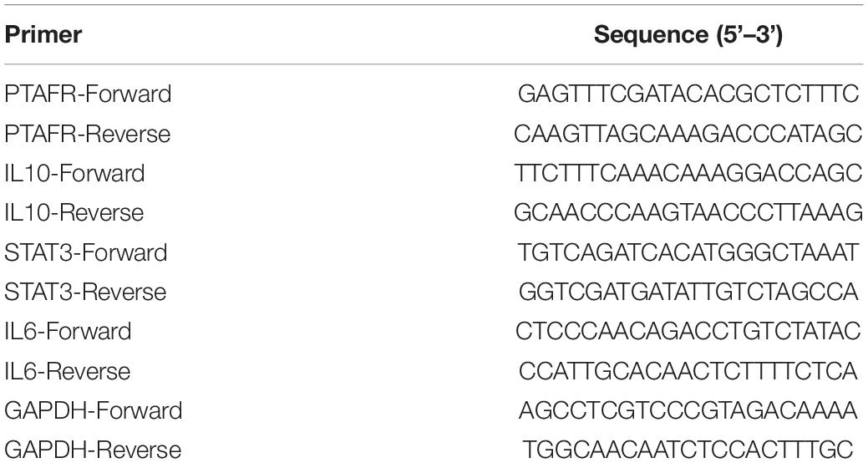Click sequence CTCCCAACAGACCTGTCTATAC
Image resolution: width=868 pixels, height=463 pixels.
pyautogui.click(x=688, y=331)
